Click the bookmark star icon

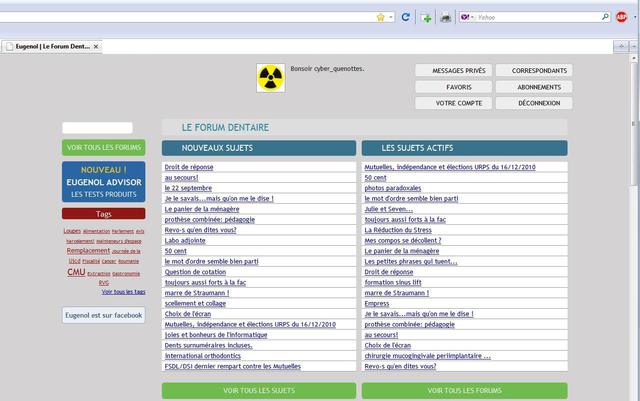[380, 17]
